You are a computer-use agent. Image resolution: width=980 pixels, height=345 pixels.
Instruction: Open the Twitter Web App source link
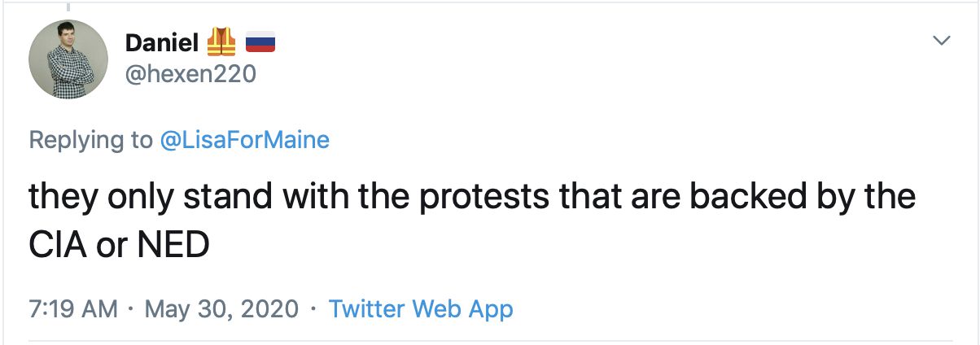421,309
